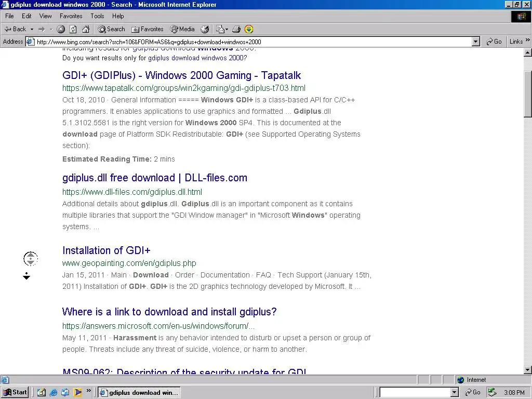The image size is (532, 399).
Task: Click the taskbar Address input field
Action: [x=415, y=393]
